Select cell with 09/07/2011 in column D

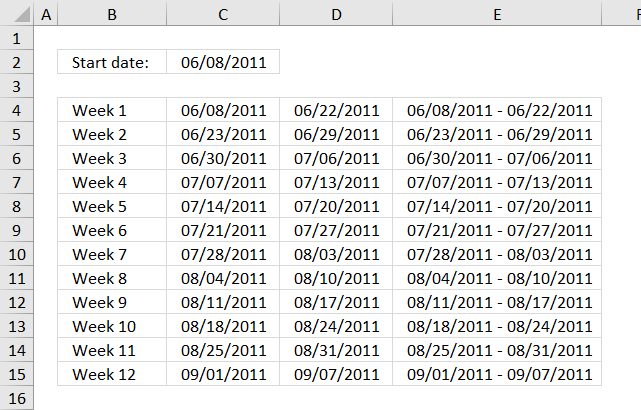(x=336, y=374)
